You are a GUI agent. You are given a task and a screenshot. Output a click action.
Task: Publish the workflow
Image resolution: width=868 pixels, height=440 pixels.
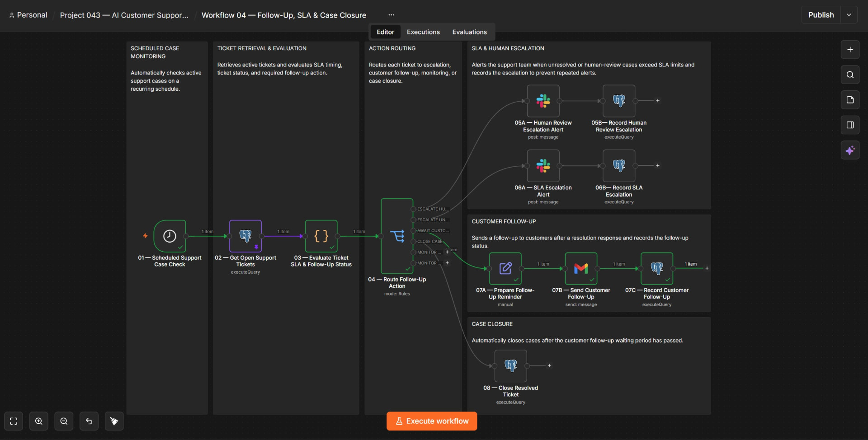[821, 15]
